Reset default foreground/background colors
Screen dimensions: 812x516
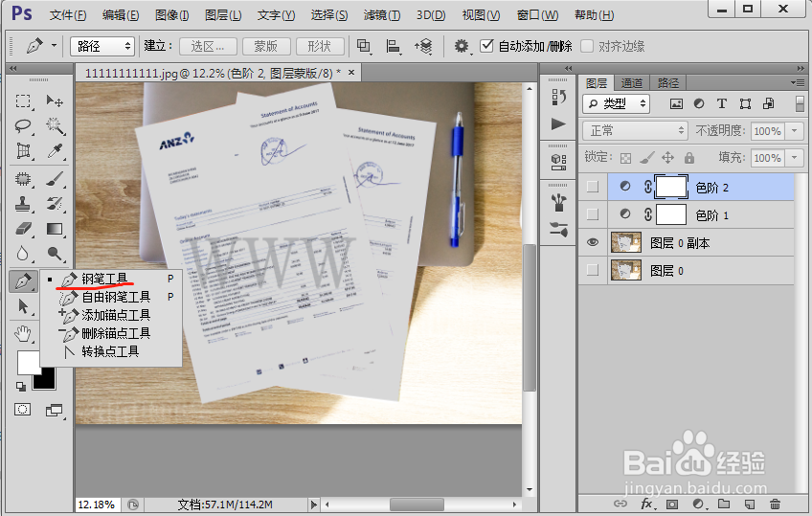point(21,386)
